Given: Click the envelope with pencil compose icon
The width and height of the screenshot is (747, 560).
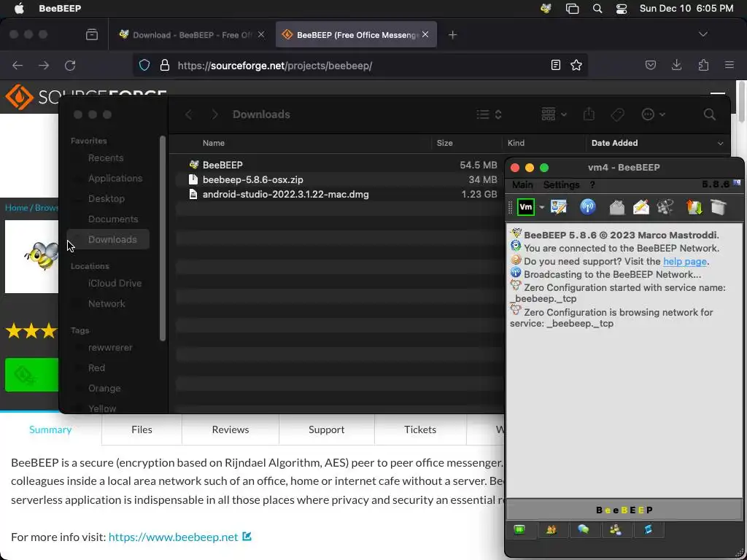Looking at the screenshot, I should [x=640, y=207].
